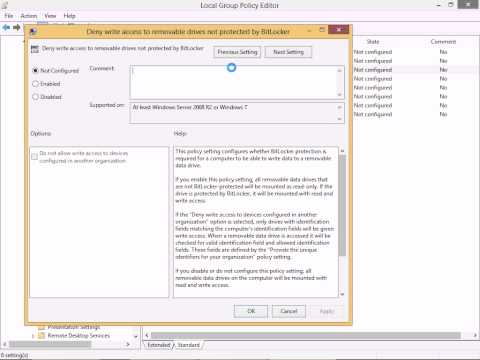Image resolution: width=480 pixels, height=360 pixels.
Task: Click the settings list horizontal scroll left arrow
Action: click(x=147, y=335)
